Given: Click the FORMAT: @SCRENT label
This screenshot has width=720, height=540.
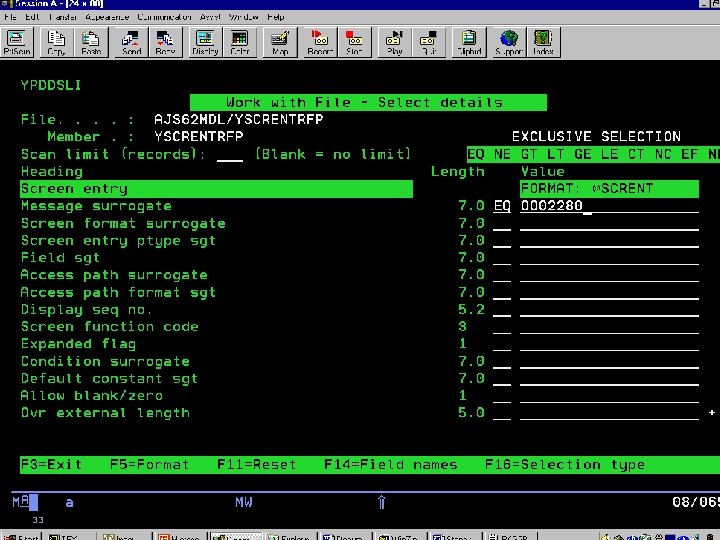Looking at the screenshot, I should coord(609,189).
